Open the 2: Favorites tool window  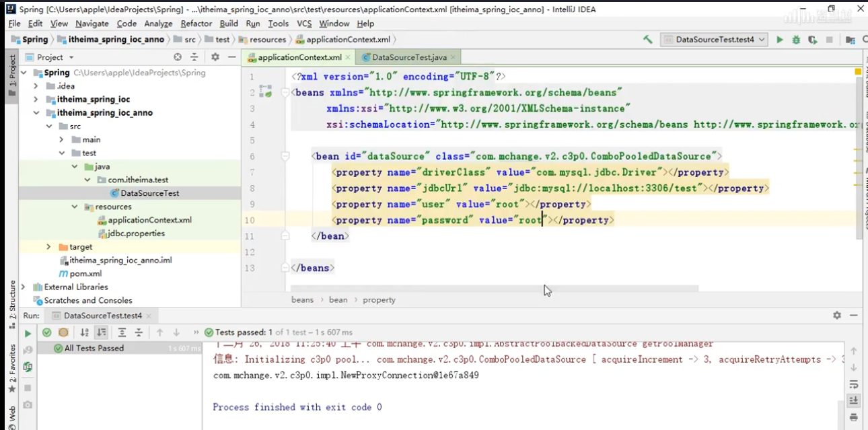pos(12,369)
